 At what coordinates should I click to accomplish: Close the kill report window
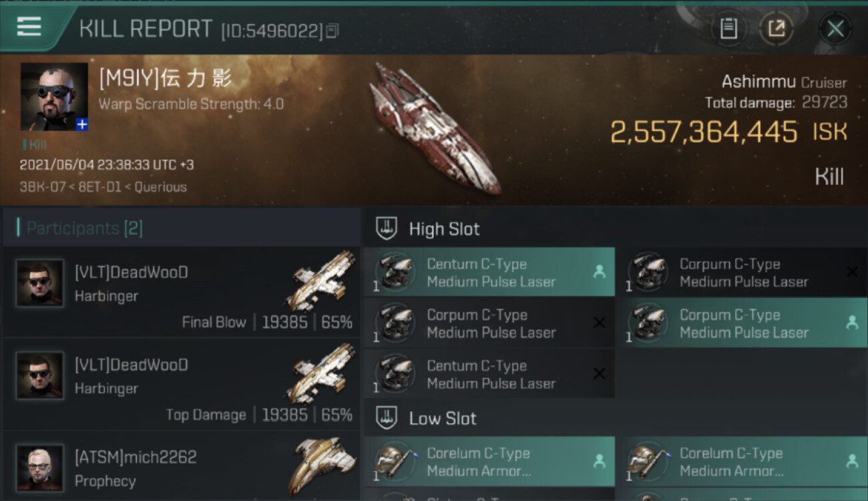835,29
